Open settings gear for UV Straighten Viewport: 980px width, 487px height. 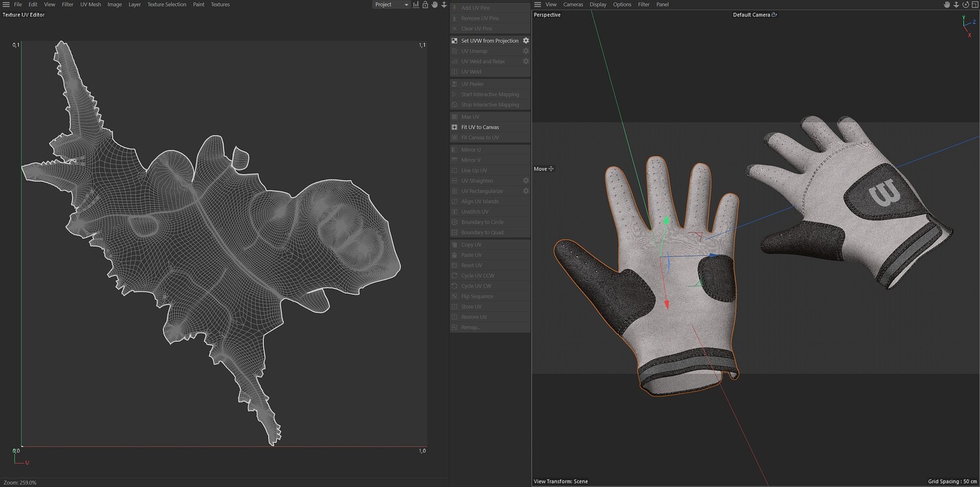tap(526, 181)
